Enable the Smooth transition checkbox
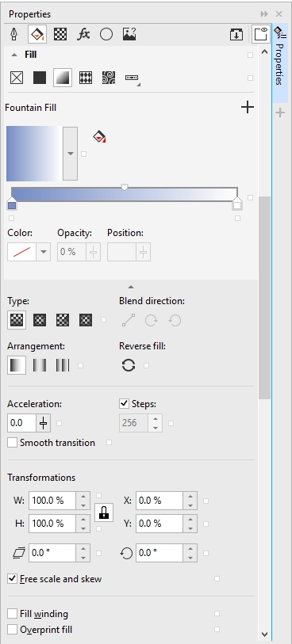Image resolution: width=292 pixels, height=644 pixels. click(x=13, y=443)
